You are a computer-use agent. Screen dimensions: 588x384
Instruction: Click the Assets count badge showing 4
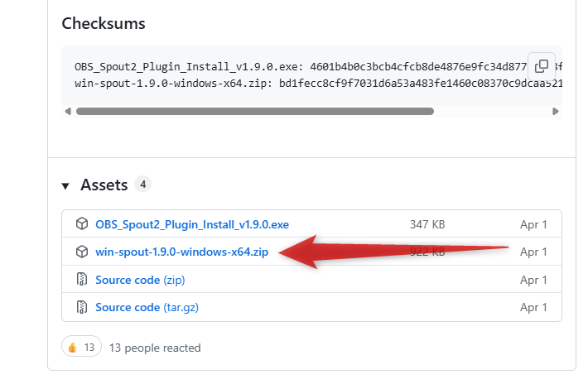pyautogui.click(x=142, y=185)
